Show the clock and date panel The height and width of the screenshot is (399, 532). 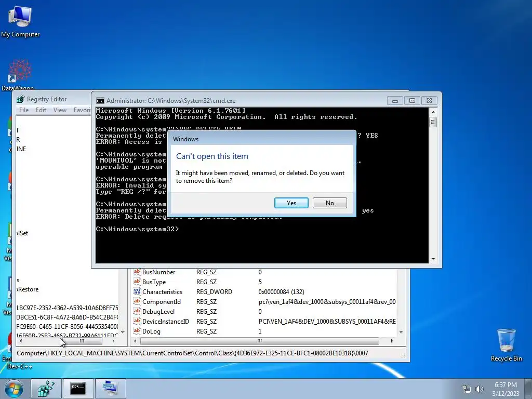pos(506,389)
